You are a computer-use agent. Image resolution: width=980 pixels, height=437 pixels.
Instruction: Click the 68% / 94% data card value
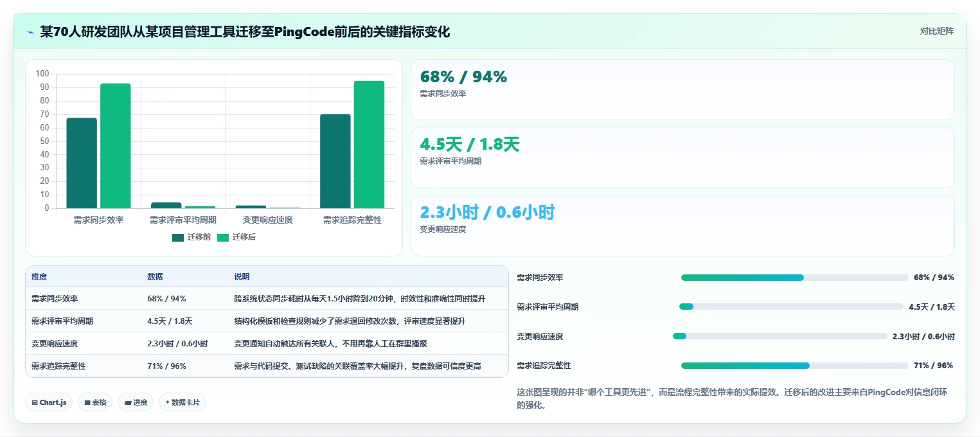click(x=463, y=77)
